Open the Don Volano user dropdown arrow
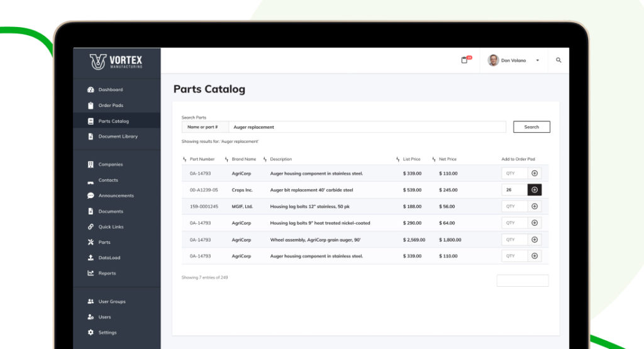644x349 pixels. coord(537,61)
